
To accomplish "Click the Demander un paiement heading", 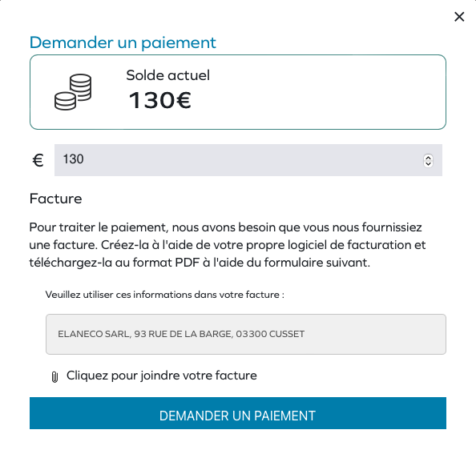I will tap(123, 42).
